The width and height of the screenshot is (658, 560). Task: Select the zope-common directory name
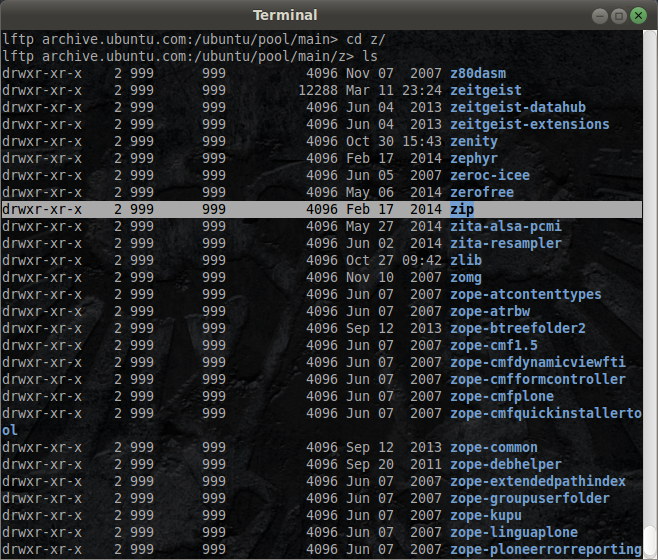(494, 447)
